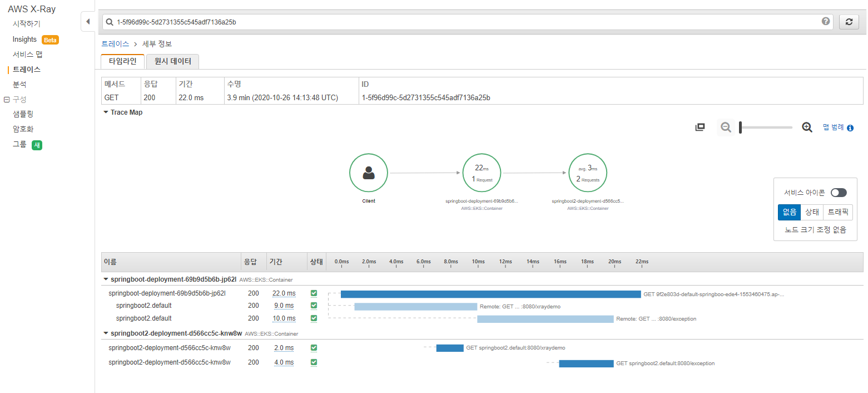Click the fit-to-window map icon

point(700,127)
